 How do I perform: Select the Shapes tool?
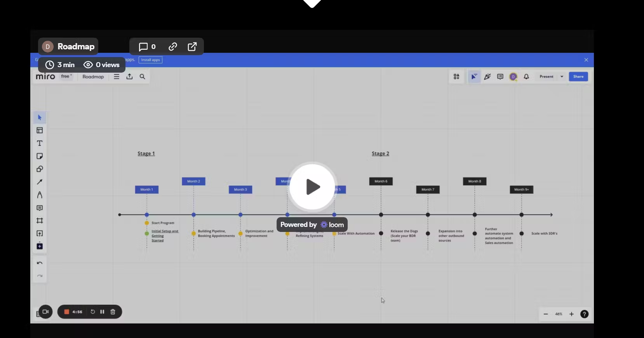click(40, 169)
